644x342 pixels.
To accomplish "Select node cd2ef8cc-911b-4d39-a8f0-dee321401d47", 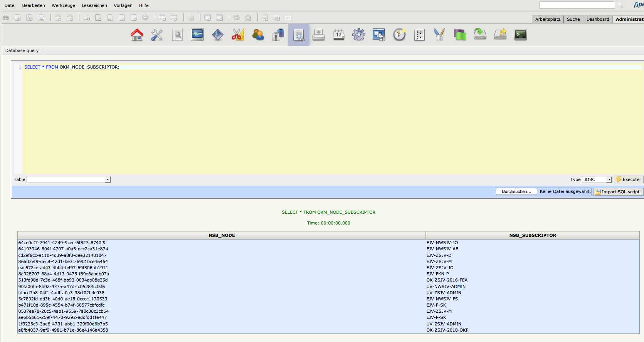I will click(62, 255).
